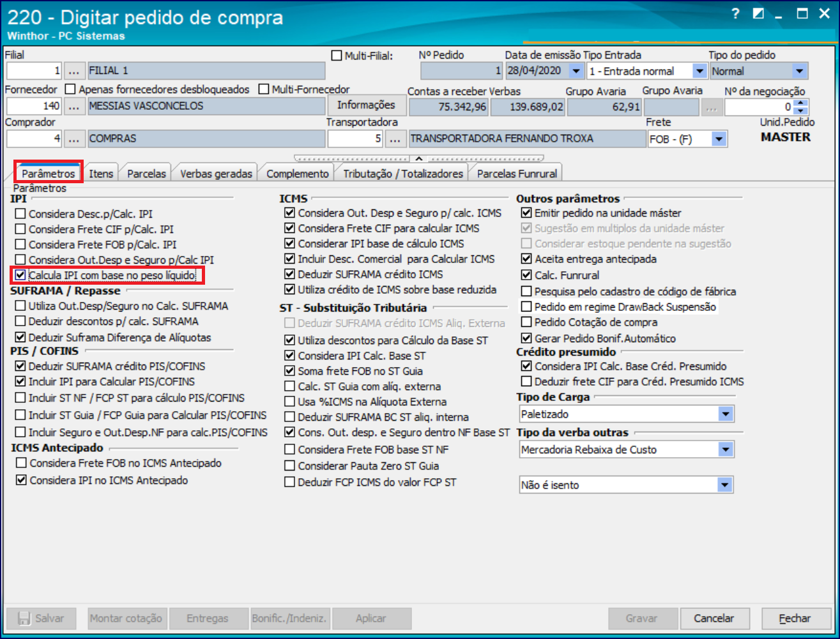This screenshot has width=840, height=639.
Task: Open Tributação / Totalizadores tab
Action: tap(403, 174)
